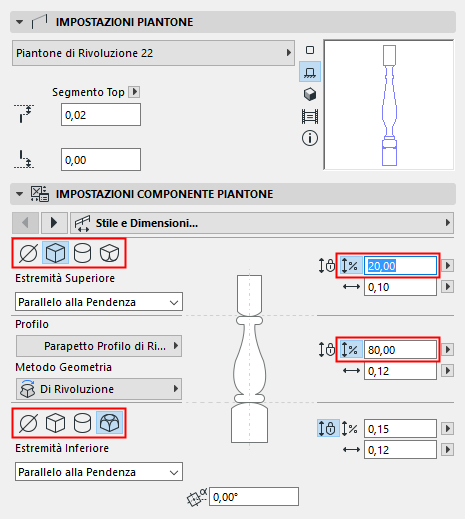Select the cylinder shape for the top end
The width and height of the screenshot is (465, 519).
82,253
